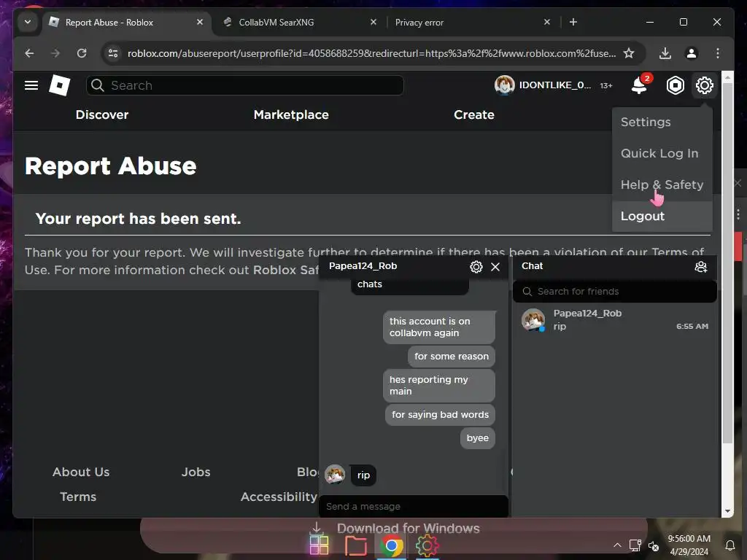Click the settings gear in Roblox header
Image resolution: width=747 pixels, height=560 pixels.
coord(704,85)
